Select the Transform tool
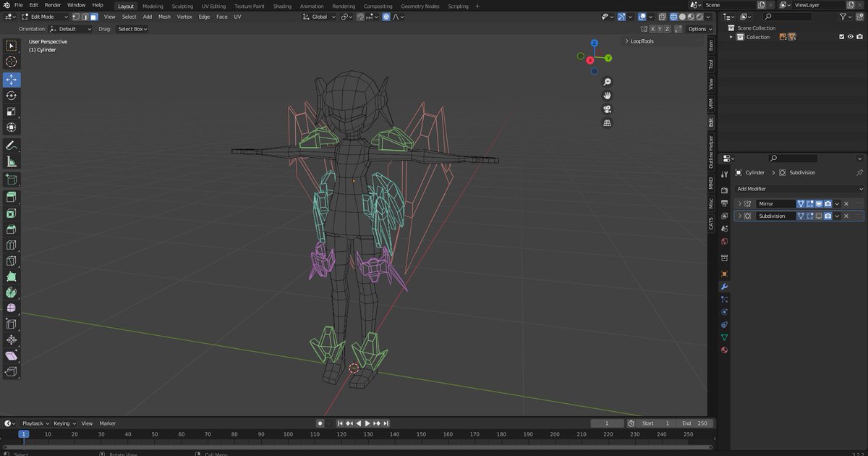 tap(12, 127)
